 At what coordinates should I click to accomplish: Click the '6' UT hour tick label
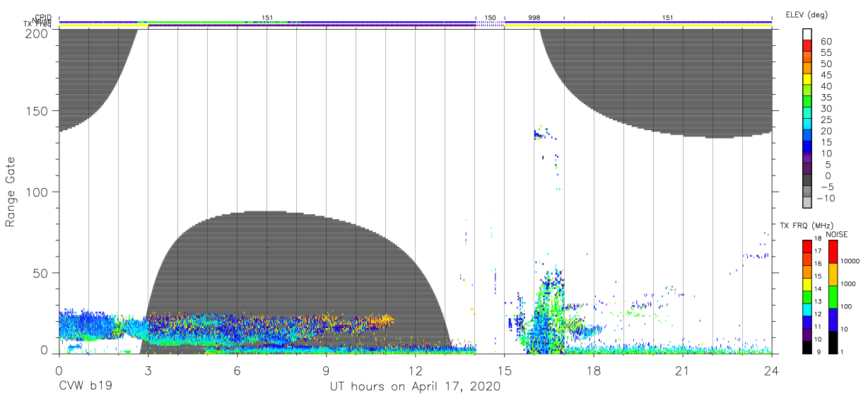click(237, 370)
